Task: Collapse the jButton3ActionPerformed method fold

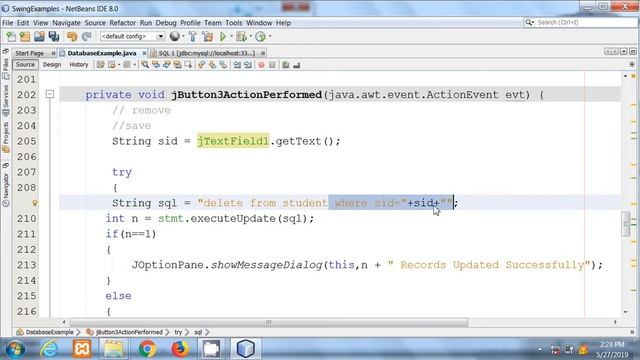Action: [50, 95]
